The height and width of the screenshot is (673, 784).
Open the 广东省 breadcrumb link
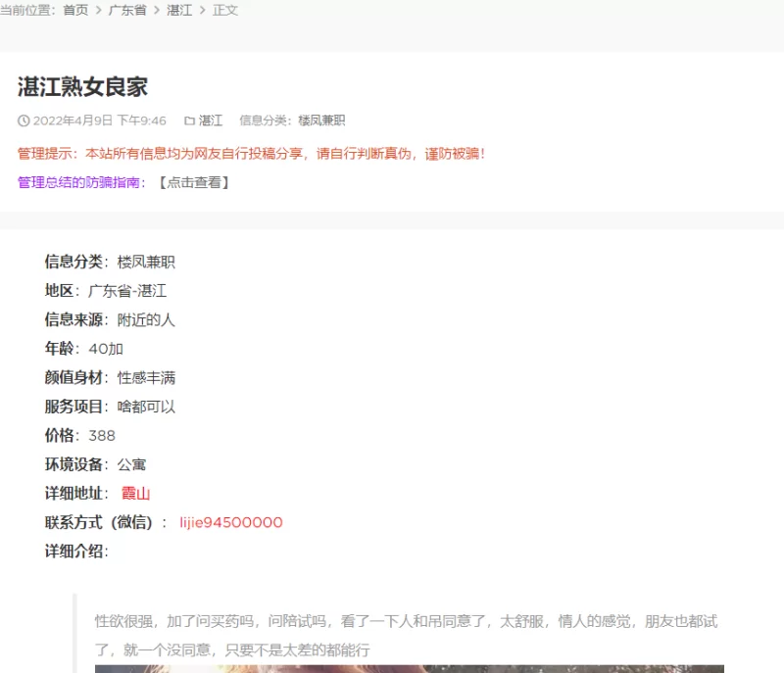(x=127, y=10)
